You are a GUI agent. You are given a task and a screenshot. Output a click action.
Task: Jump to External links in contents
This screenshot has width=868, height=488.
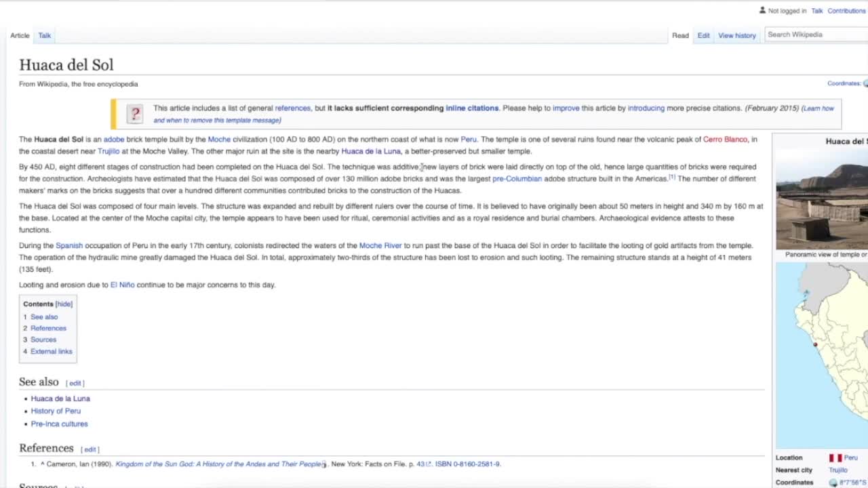tap(51, 351)
